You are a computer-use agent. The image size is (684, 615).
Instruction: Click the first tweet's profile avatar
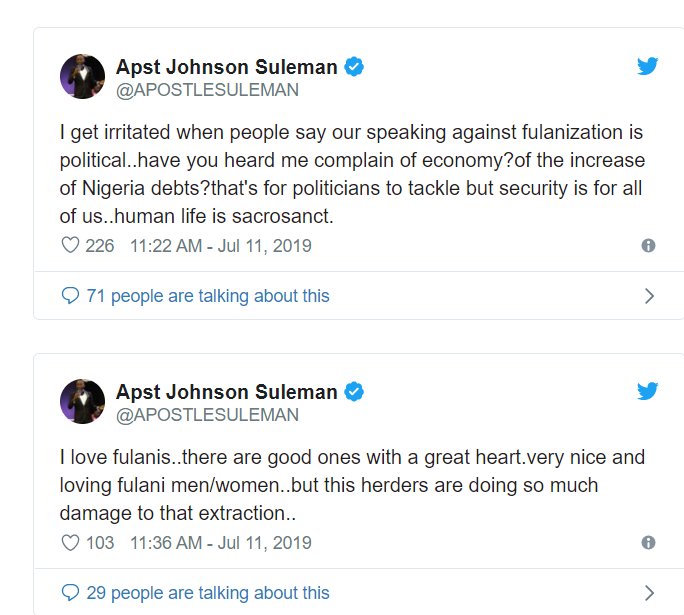pos(82,77)
